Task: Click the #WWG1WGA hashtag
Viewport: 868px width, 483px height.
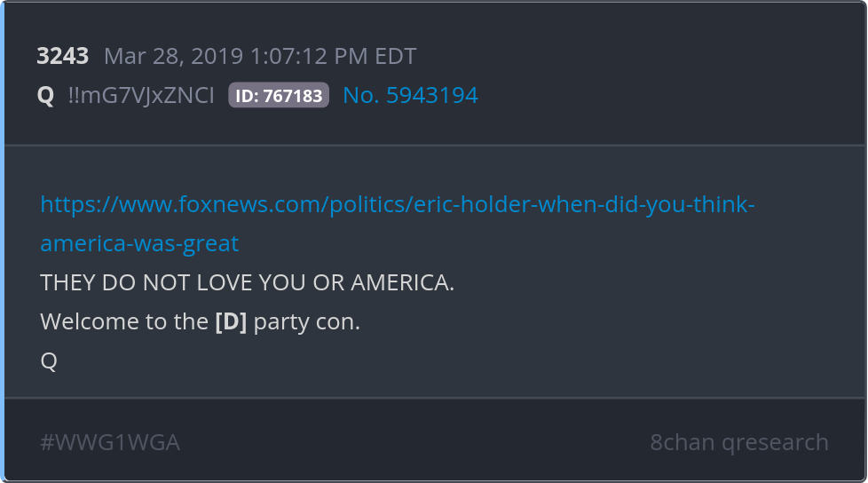Action: (x=109, y=442)
